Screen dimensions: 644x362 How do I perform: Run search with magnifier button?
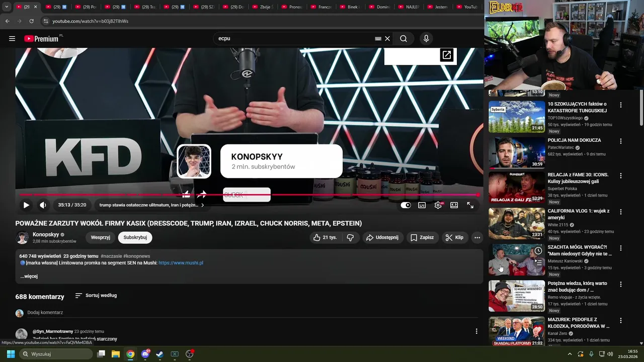pos(404,38)
